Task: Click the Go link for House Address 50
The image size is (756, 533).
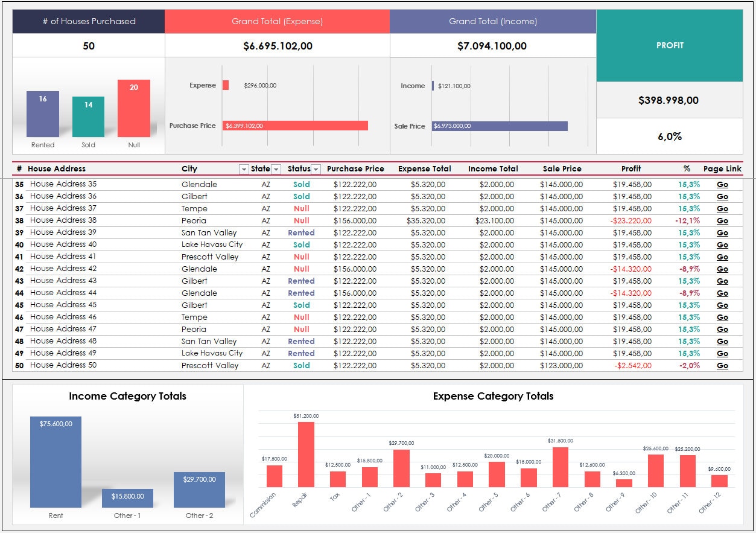Action: click(x=722, y=365)
